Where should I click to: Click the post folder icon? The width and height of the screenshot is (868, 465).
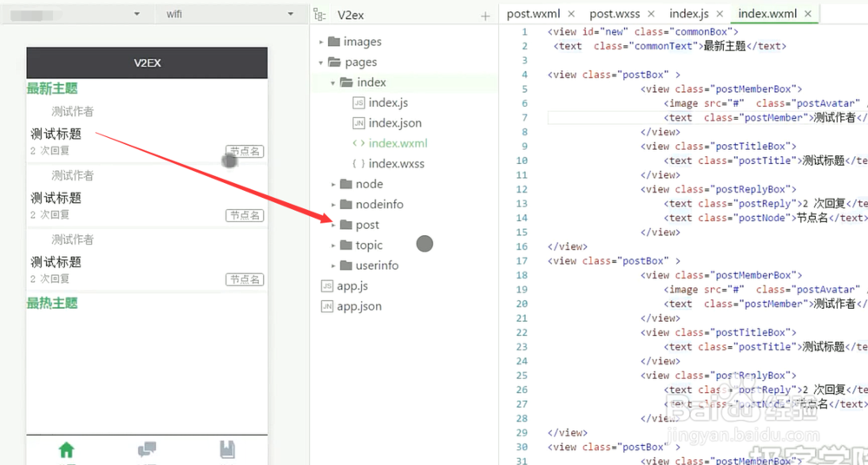click(346, 225)
